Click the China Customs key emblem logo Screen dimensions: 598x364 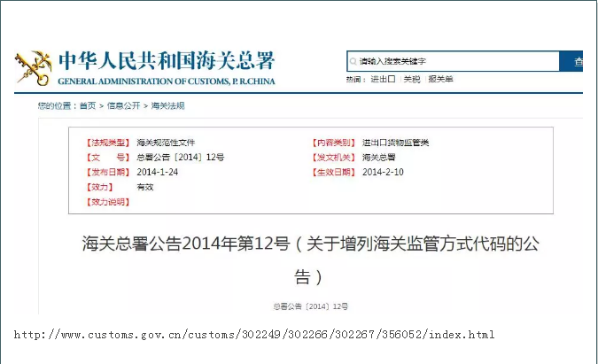pyautogui.click(x=33, y=68)
